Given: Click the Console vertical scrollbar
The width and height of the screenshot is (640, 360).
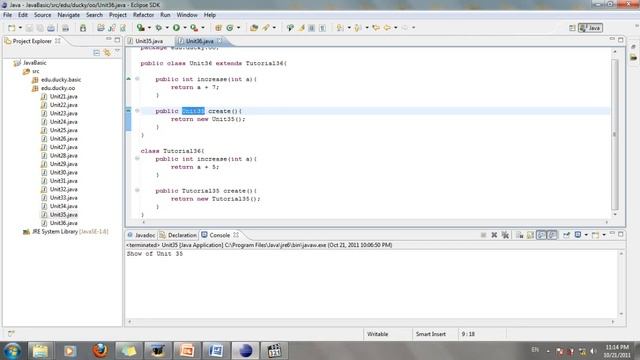Looking at the screenshot, I should 621,283.
